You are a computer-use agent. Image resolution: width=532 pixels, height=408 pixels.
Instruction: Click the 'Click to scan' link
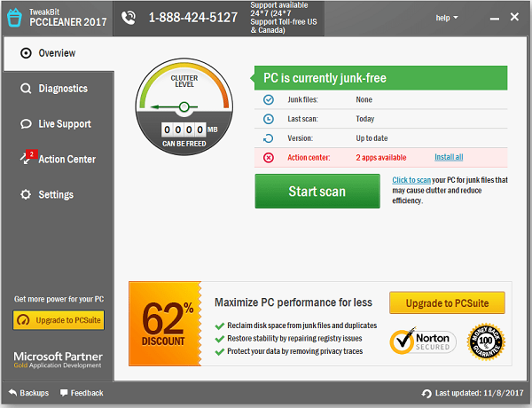(x=411, y=180)
